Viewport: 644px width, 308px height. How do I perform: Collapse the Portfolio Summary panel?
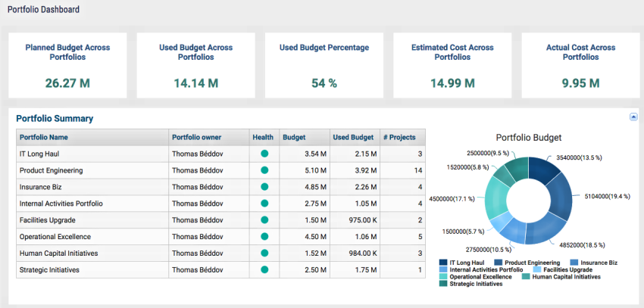[633, 117]
